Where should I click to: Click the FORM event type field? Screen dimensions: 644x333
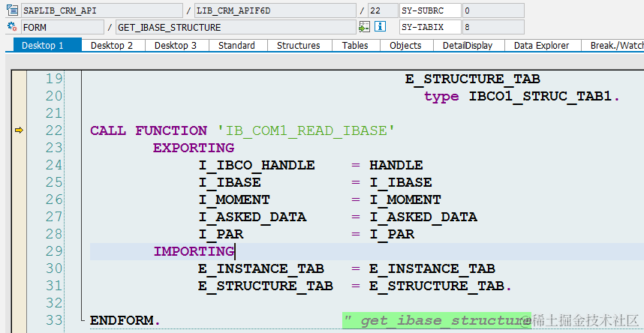62,28
